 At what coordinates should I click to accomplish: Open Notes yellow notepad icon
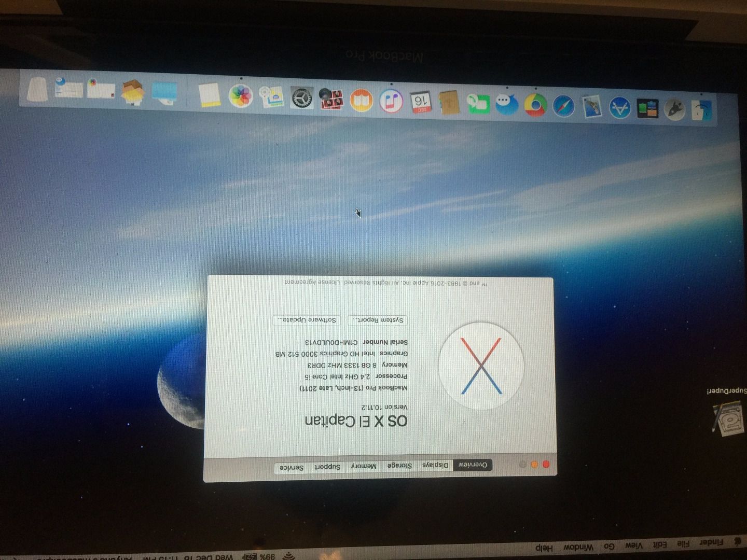point(210,95)
